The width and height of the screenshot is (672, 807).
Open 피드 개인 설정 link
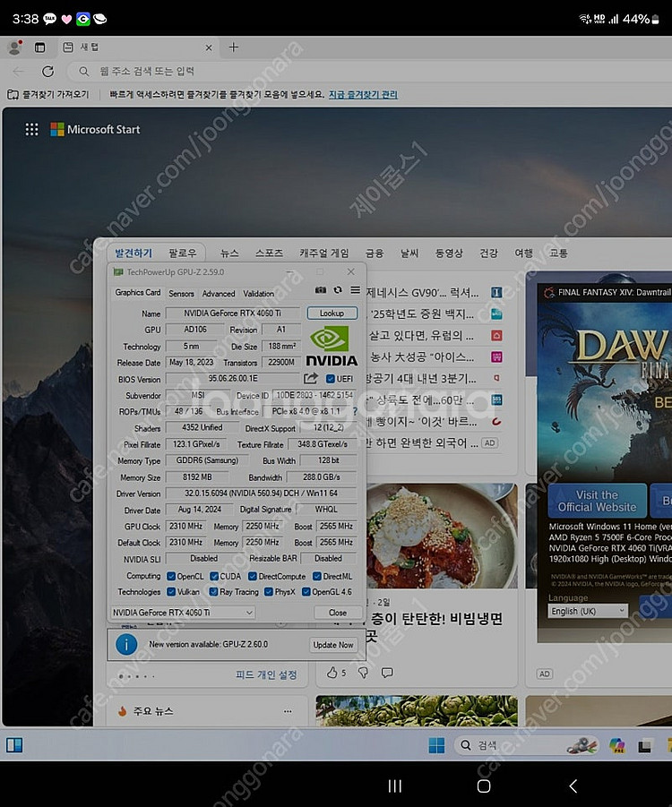[x=266, y=674]
